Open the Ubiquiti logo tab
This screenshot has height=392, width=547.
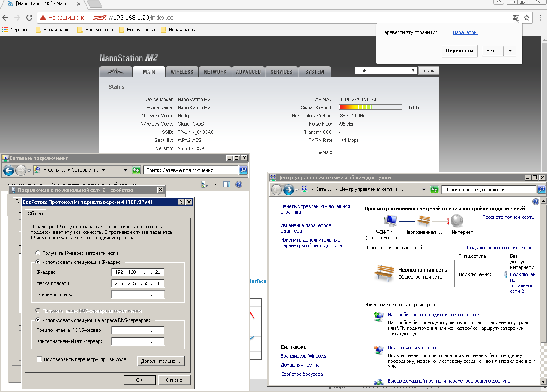click(115, 72)
